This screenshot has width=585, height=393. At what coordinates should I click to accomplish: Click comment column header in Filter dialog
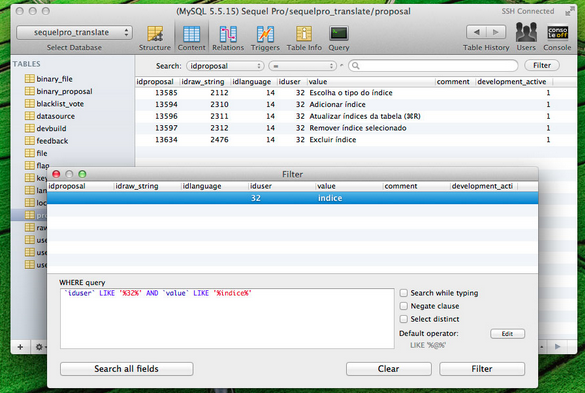tap(416, 186)
